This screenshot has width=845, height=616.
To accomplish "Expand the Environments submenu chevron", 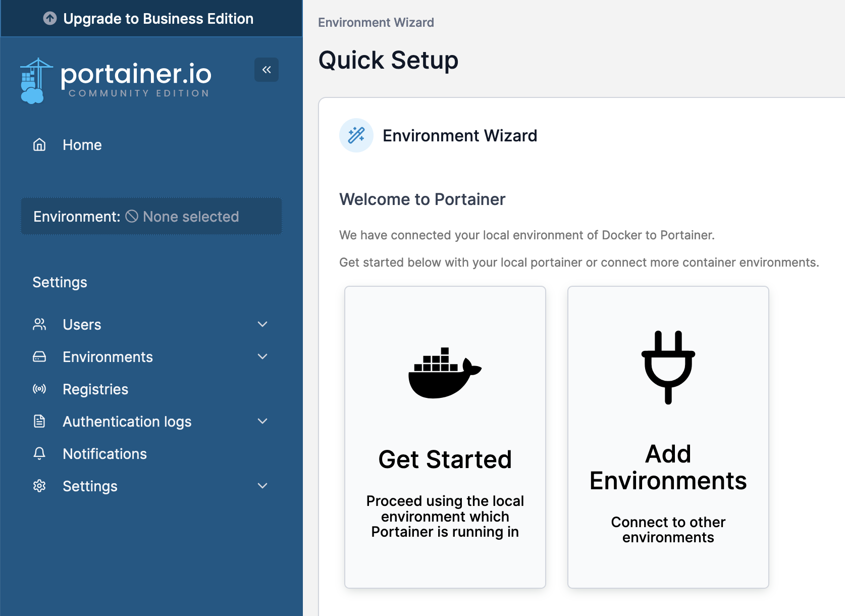I will (x=262, y=356).
